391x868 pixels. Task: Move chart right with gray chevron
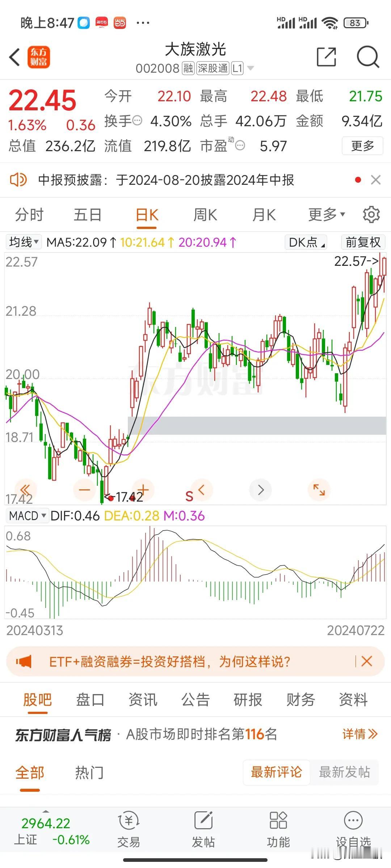261,490
